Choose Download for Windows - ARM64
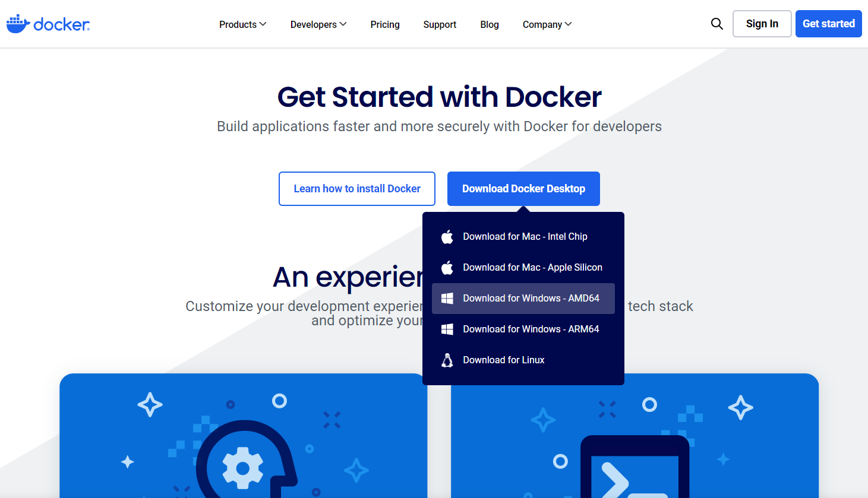Image resolution: width=868 pixels, height=498 pixels. click(523, 329)
